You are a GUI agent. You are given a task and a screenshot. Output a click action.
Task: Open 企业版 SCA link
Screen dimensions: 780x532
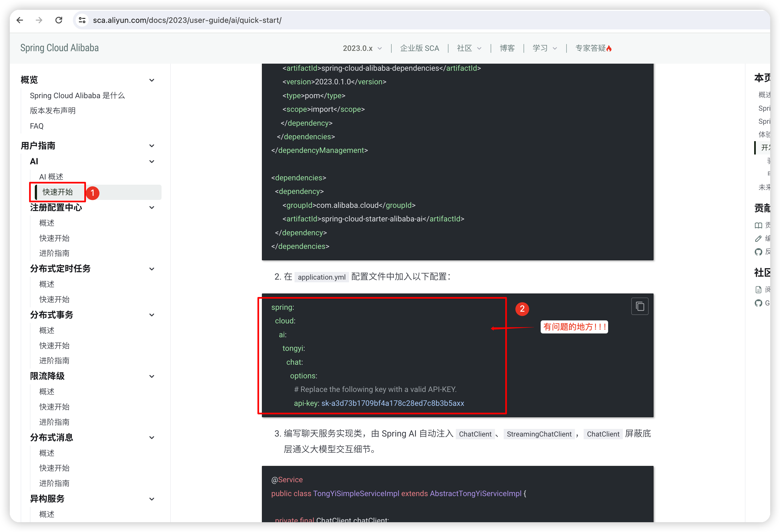pos(420,48)
